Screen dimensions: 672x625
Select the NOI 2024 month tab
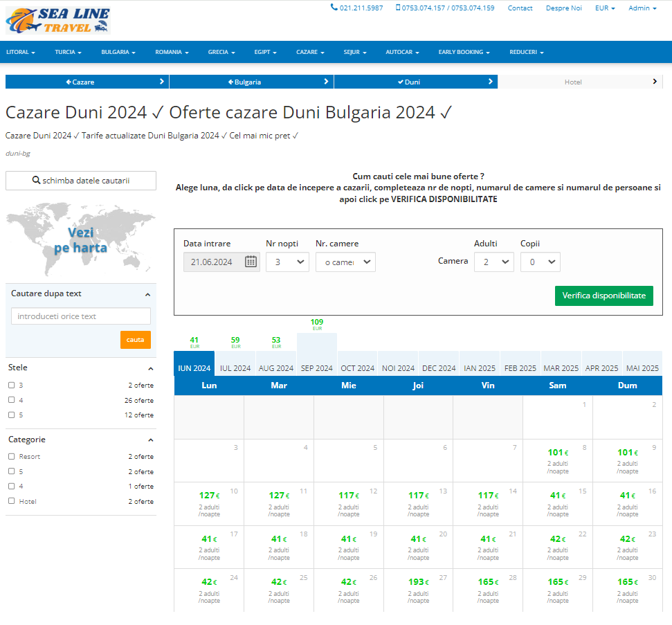click(398, 363)
